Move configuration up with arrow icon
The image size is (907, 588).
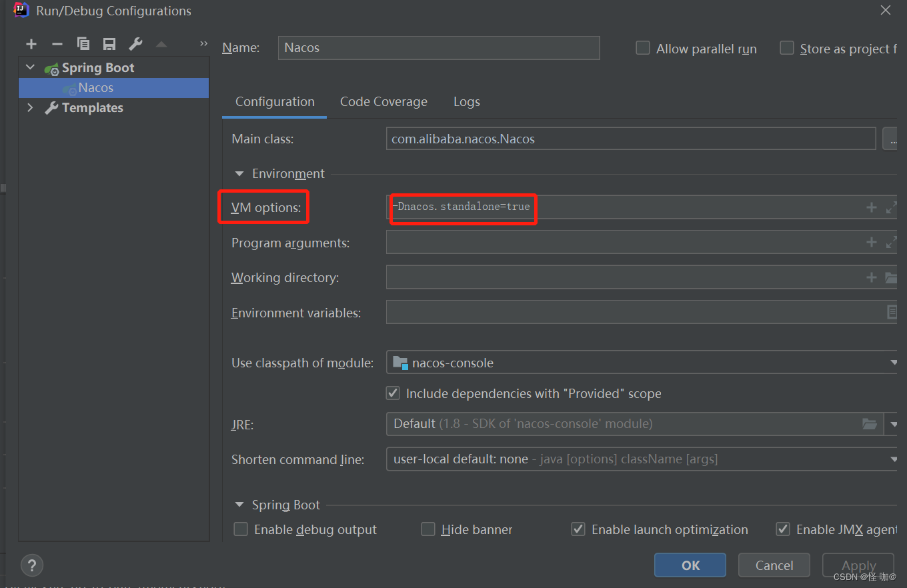coord(161,44)
